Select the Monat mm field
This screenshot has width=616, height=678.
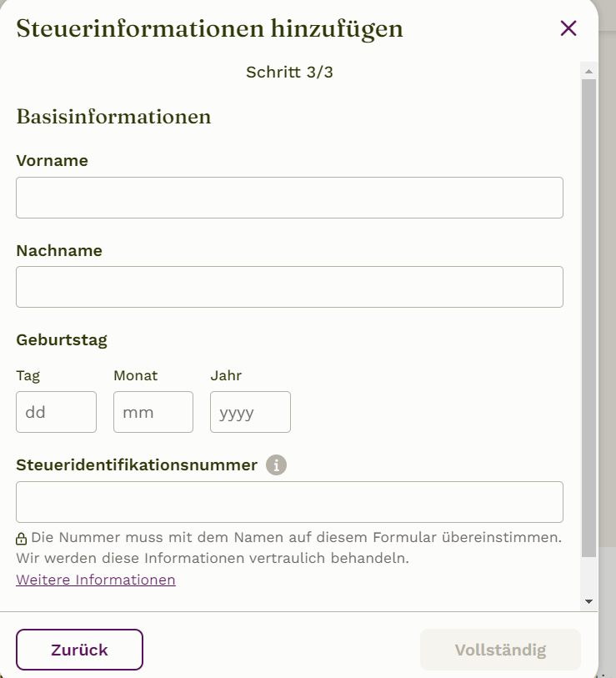click(x=153, y=412)
